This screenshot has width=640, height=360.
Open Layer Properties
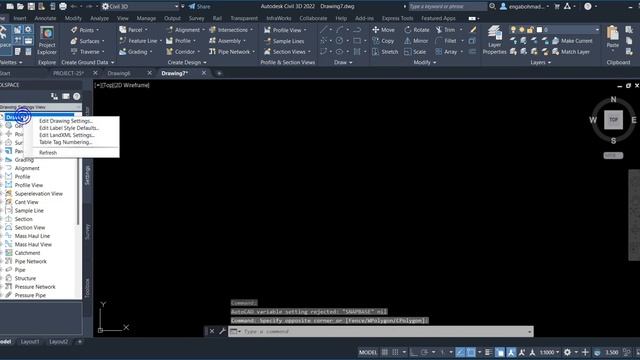click(x=494, y=40)
